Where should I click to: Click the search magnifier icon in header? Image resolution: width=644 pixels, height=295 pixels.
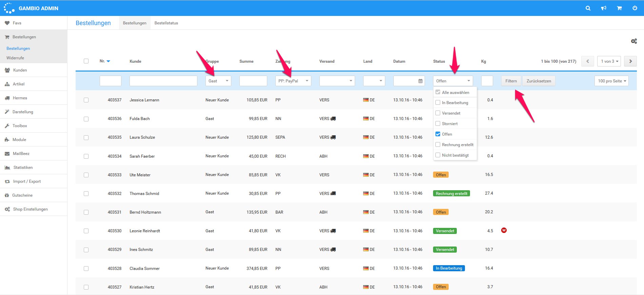588,8
